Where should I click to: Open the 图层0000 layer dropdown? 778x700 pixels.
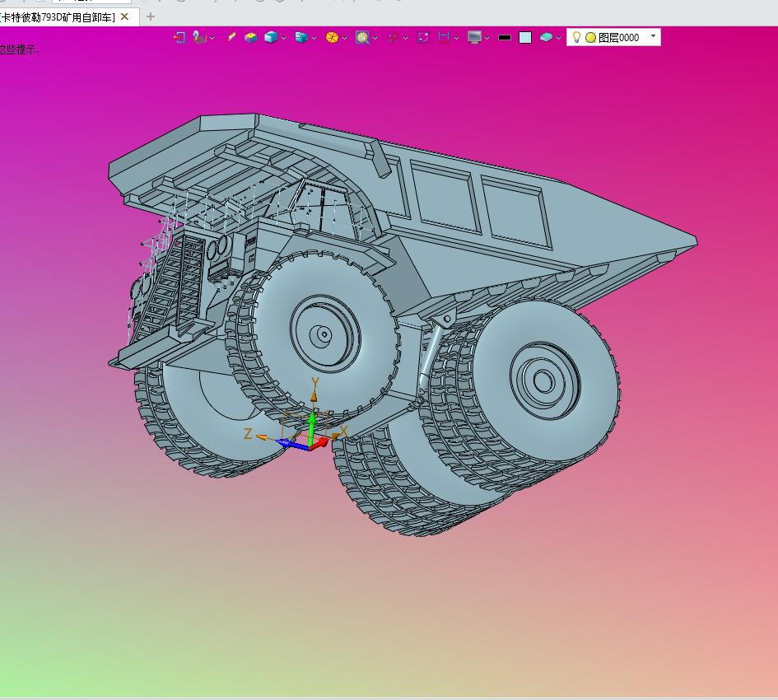653,37
